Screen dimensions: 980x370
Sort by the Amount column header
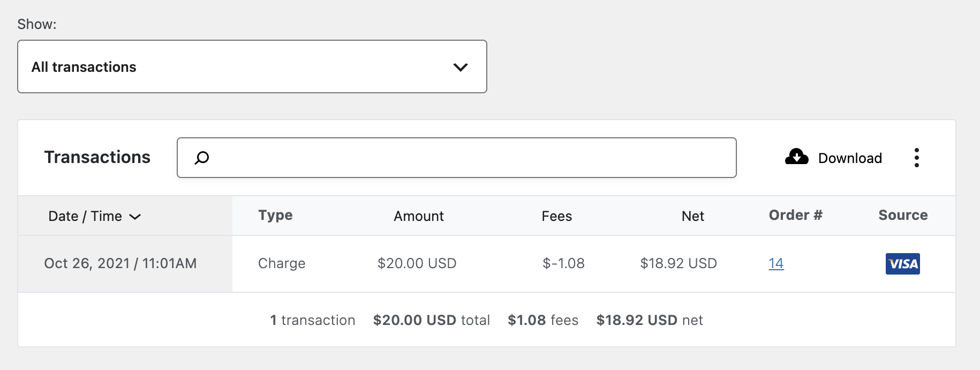click(x=418, y=216)
